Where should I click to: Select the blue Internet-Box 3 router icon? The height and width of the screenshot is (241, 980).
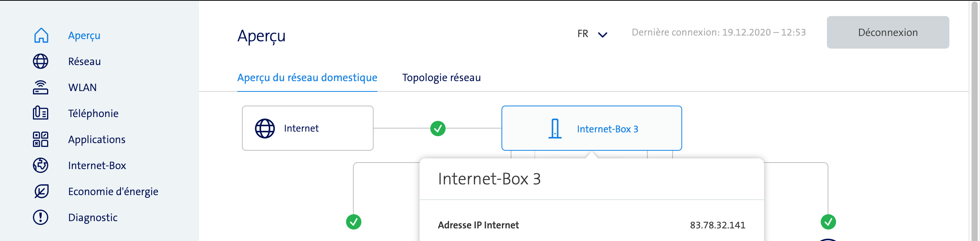pyautogui.click(x=555, y=128)
